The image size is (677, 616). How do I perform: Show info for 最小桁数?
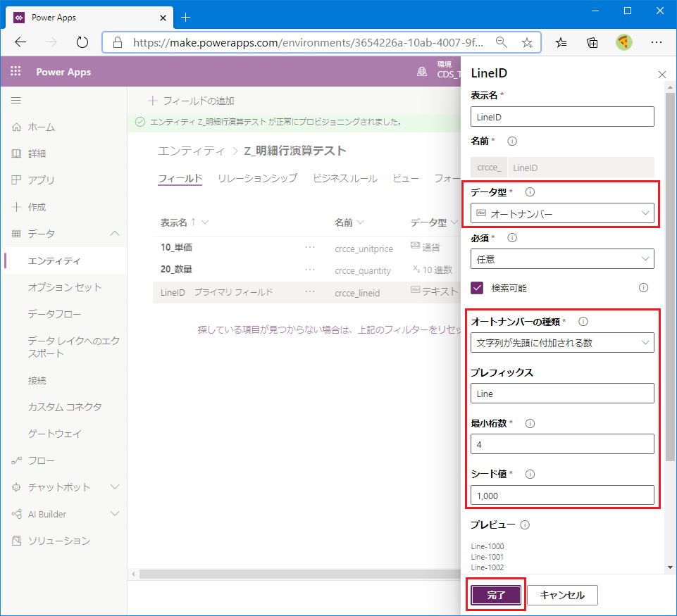click(x=530, y=424)
